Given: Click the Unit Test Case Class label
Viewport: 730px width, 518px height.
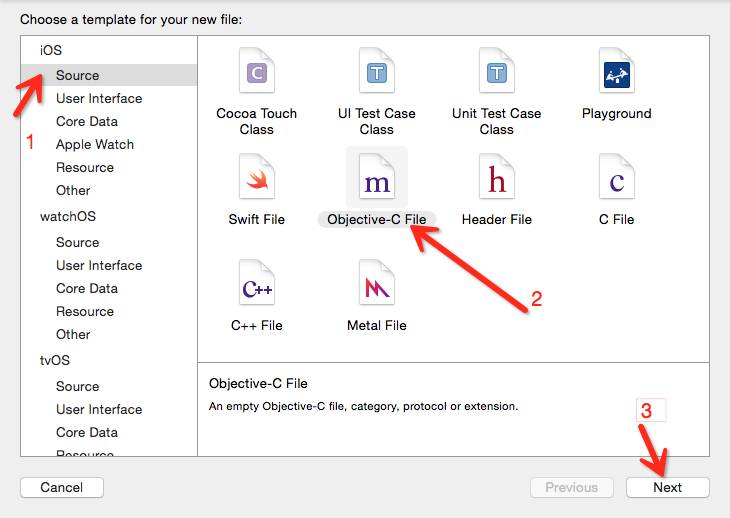Looking at the screenshot, I should [x=497, y=121].
